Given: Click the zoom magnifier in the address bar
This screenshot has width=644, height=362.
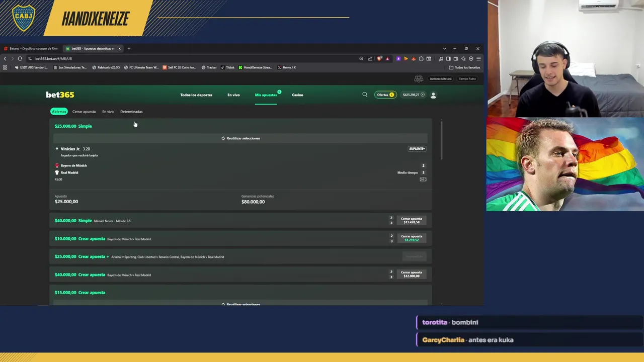Looking at the screenshot, I should [x=361, y=59].
